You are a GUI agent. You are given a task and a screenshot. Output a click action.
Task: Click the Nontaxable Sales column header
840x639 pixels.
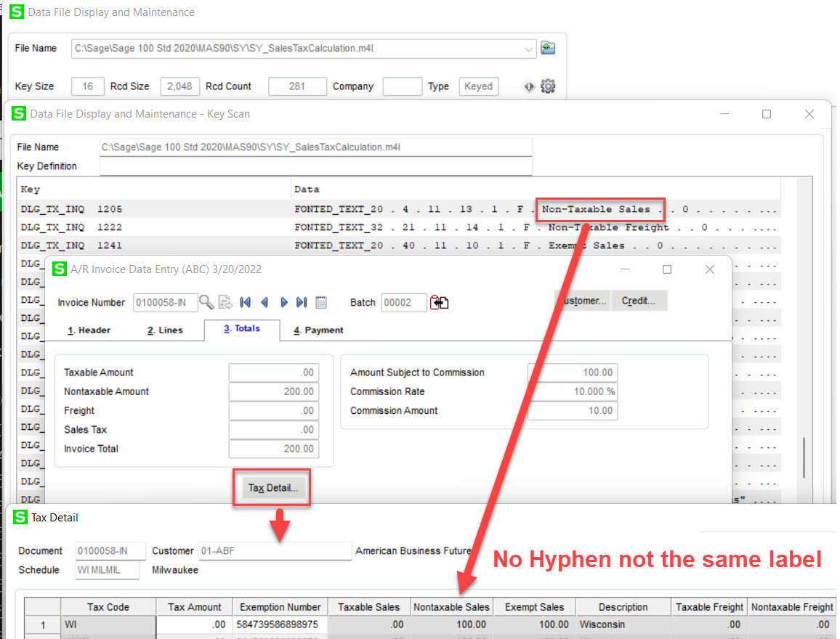coord(451,607)
